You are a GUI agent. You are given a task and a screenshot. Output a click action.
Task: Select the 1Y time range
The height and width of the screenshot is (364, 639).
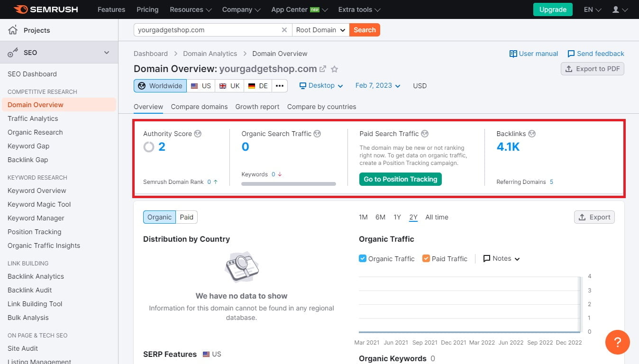(397, 217)
